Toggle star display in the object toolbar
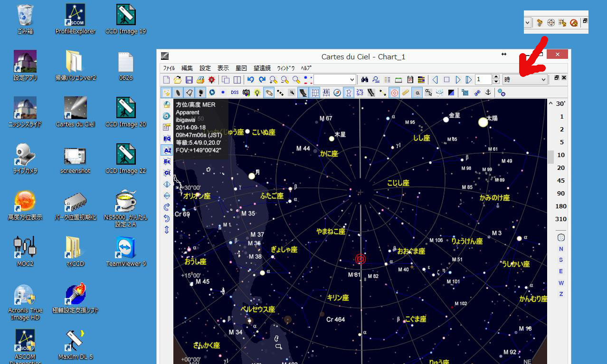 167,93
